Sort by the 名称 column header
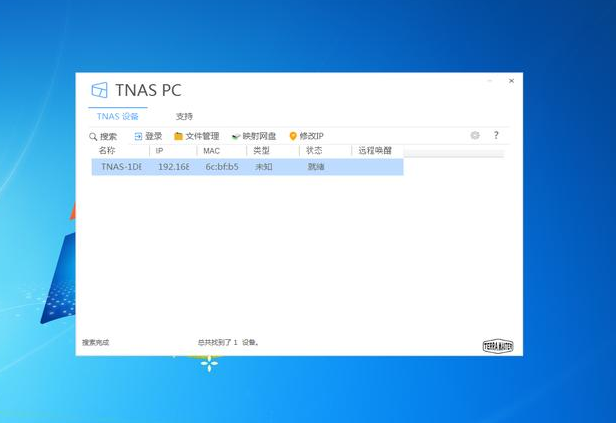The image size is (616, 423). (106, 150)
